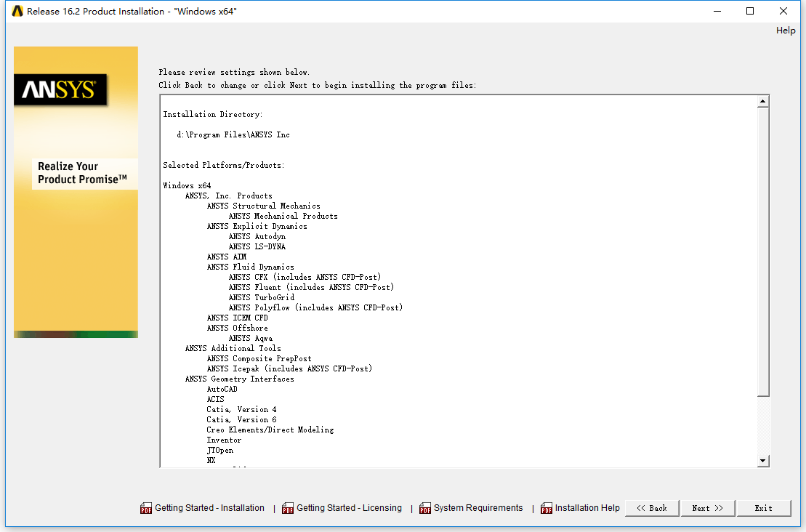
Task: Click the 'NX' geometry interface line
Action: [211, 461]
